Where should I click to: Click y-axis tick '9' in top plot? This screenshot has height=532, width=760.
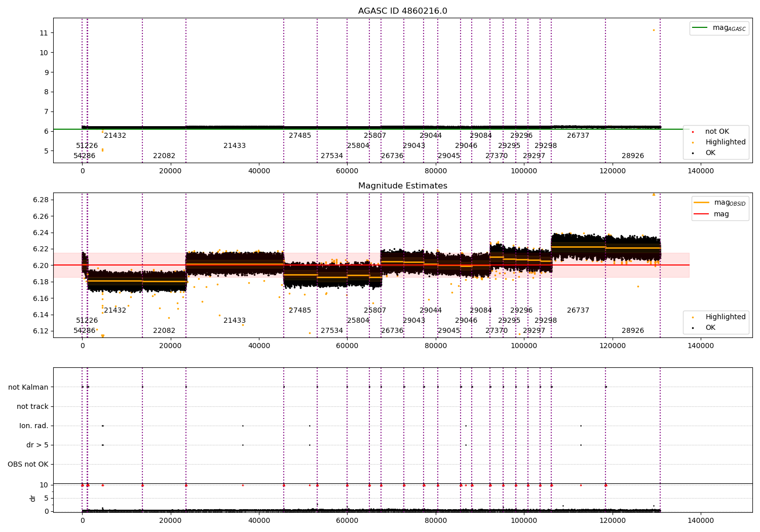tap(46, 72)
